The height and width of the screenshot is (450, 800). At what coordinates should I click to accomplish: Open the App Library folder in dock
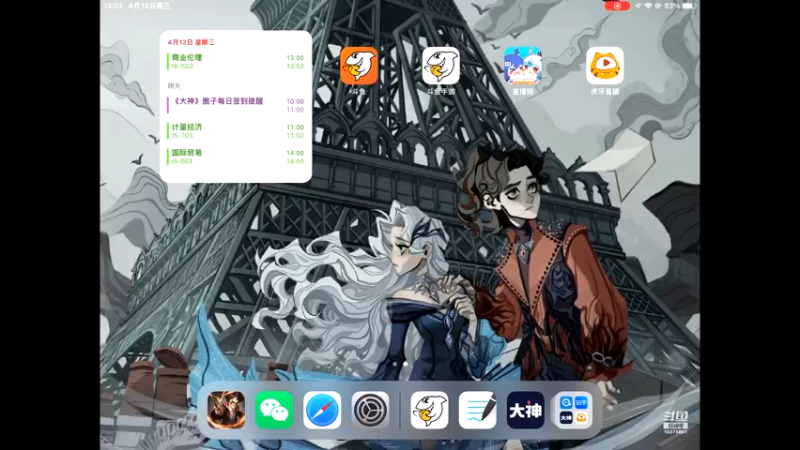(x=573, y=410)
